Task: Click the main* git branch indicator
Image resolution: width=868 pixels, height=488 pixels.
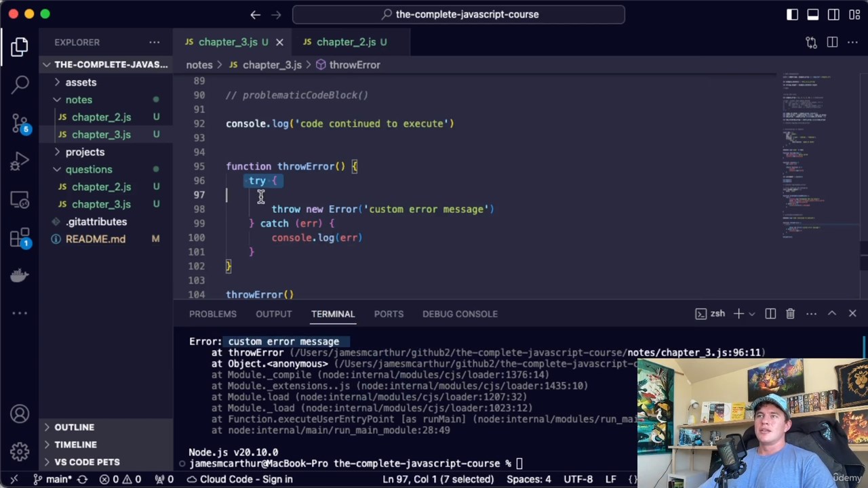Action: [53, 479]
